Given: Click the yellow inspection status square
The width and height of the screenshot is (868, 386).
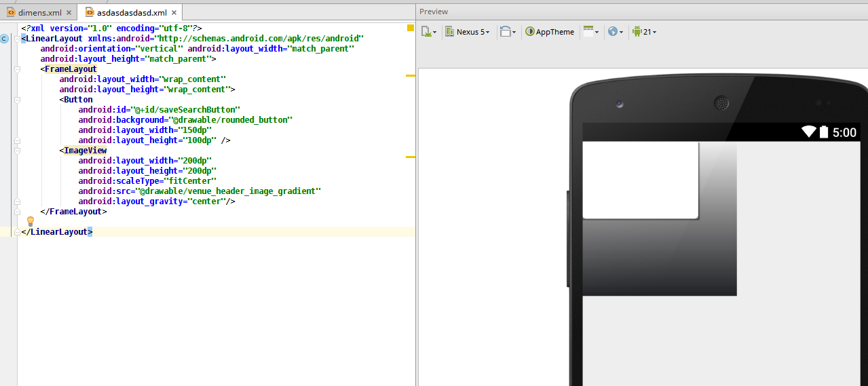Looking at the screenshot, I should click(x=410, y=28).
